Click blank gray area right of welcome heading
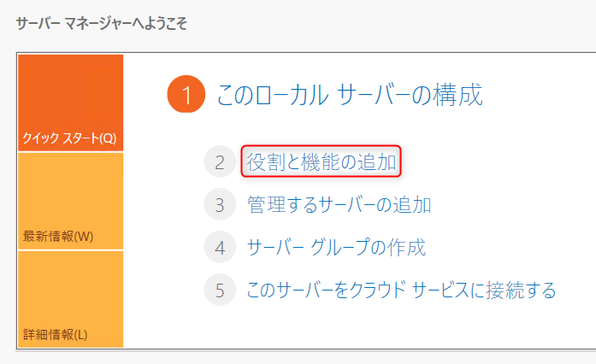The width and height of the screenshot is (596, 364). [385, 23]
